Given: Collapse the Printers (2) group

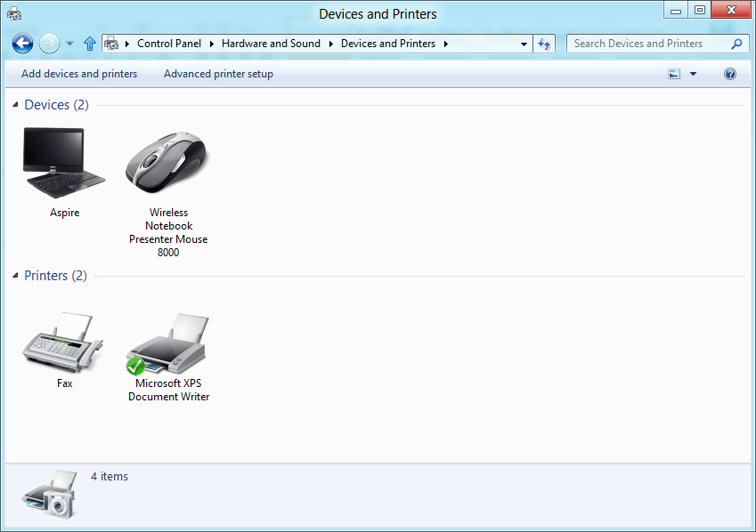Looking at the screenshot, I should pyautogui.click(x=15, y=276).
